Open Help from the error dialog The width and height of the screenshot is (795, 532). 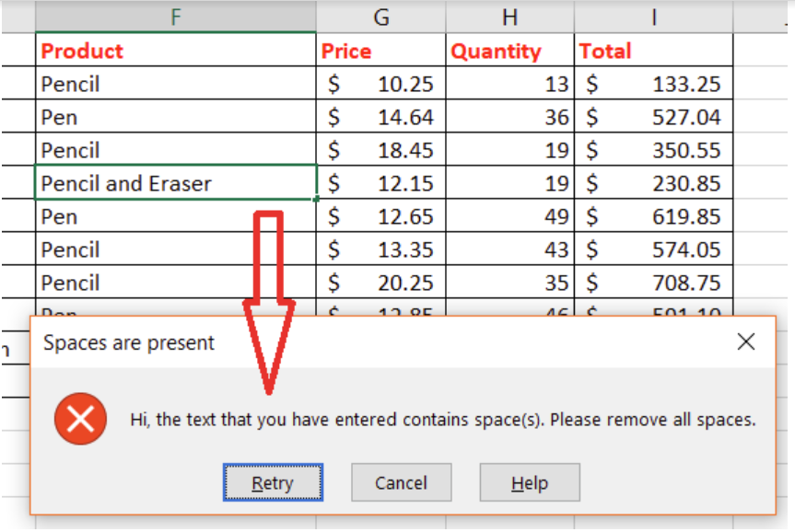530,482
